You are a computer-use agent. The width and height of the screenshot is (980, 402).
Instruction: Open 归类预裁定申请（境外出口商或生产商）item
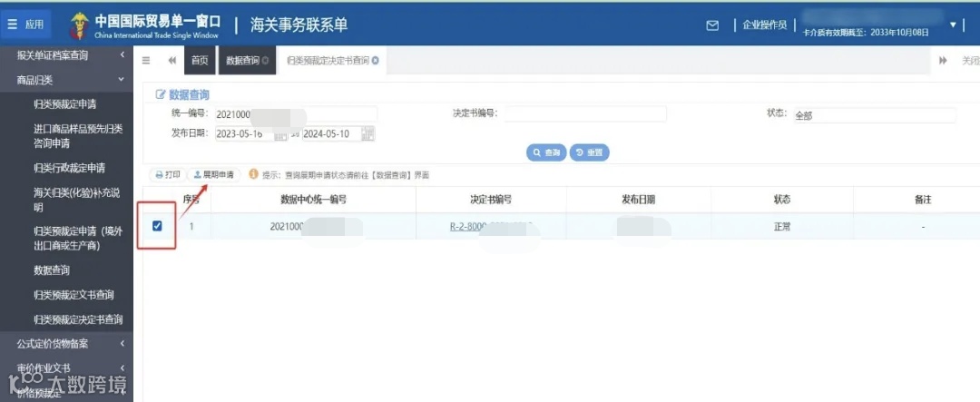point(78,238)
